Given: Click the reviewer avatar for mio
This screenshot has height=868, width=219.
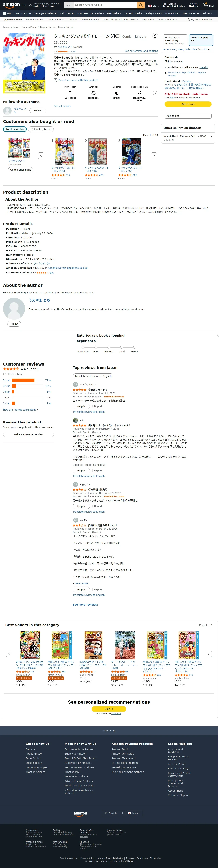Looking at the screenshot, I should (x=76, y=420).
